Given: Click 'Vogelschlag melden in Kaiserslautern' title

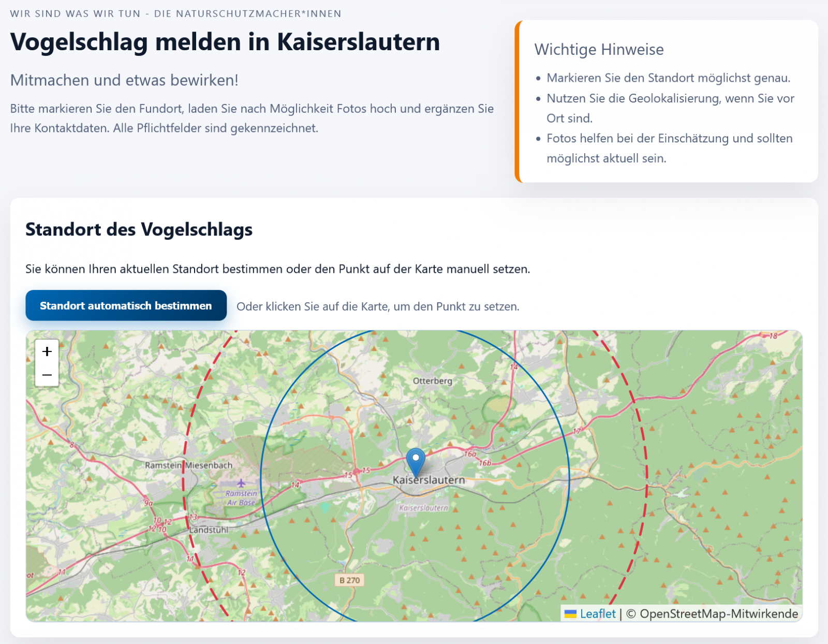Looking at the screenshot, I should [x=225, y=42].
